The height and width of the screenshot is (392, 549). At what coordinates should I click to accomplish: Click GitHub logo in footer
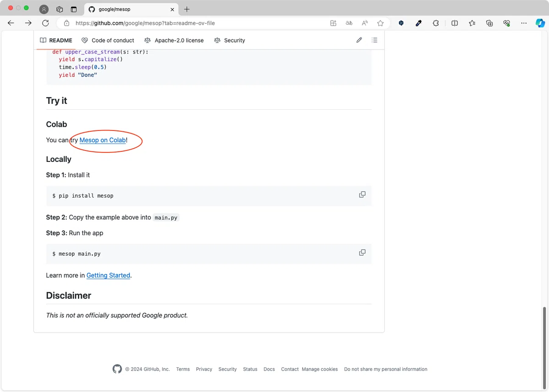tap(117, 369)
